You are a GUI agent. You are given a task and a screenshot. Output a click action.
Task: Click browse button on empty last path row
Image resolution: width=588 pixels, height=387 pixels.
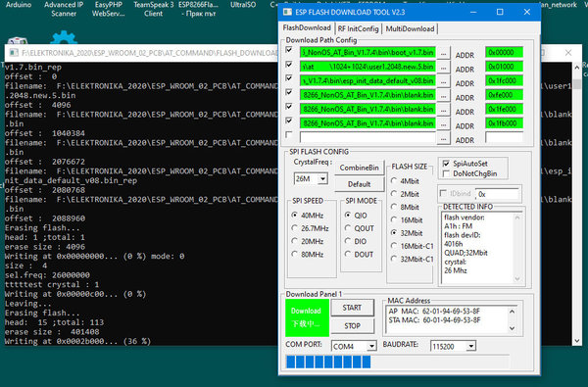443,138
